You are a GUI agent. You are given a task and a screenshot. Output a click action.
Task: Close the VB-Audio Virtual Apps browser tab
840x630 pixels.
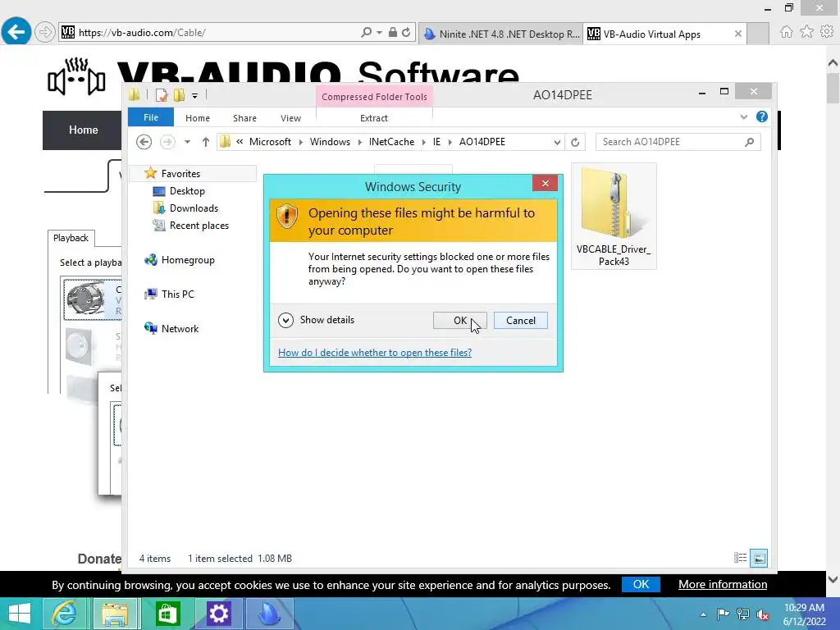[x=737, y=34]
